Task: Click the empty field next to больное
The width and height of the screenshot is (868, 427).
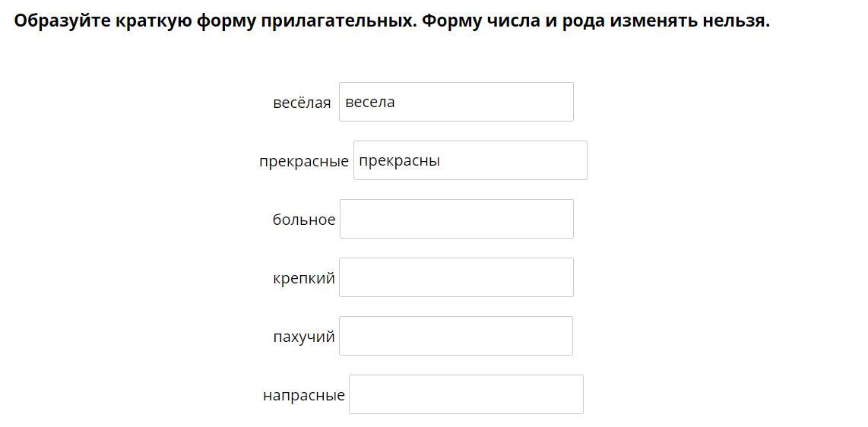Action: click(457, 219)
